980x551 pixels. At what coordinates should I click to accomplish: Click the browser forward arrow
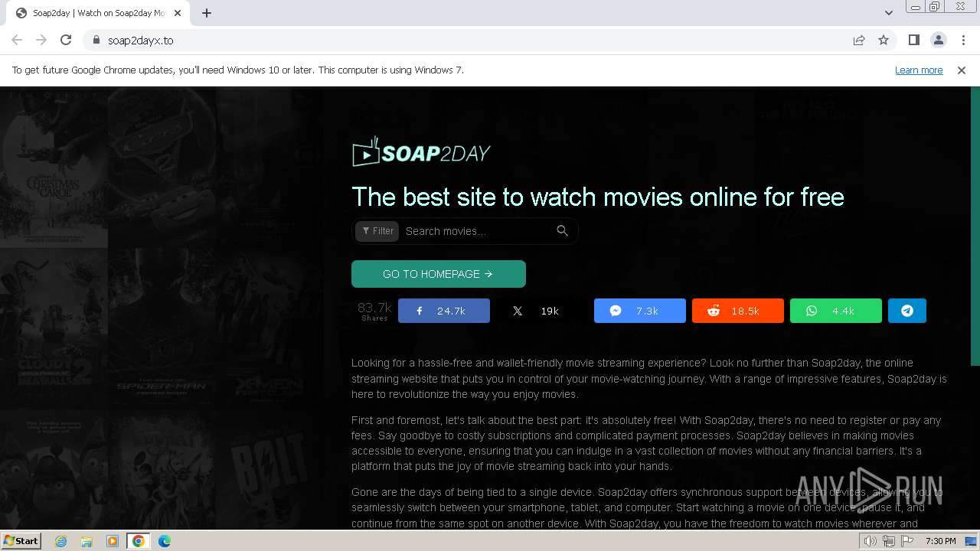[41, 40]
